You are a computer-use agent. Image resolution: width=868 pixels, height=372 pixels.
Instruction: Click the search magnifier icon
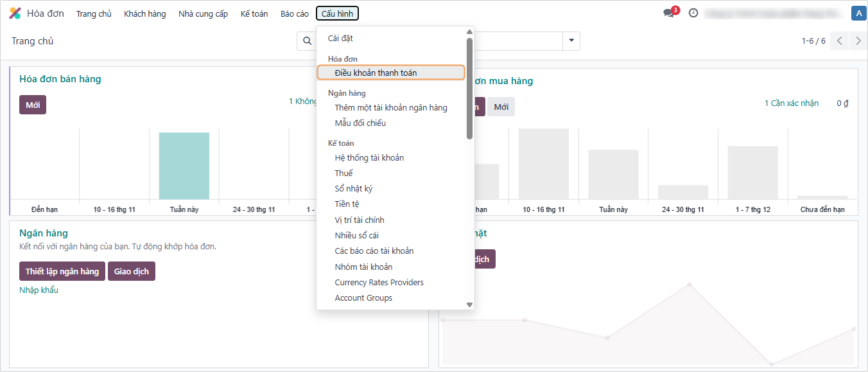(x=307, y=41)
